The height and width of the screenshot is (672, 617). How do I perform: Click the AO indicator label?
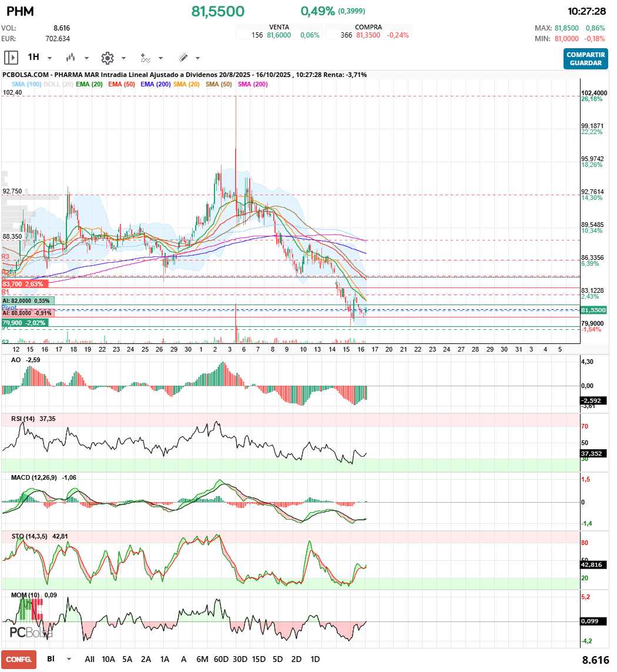[x=16, y=360]
